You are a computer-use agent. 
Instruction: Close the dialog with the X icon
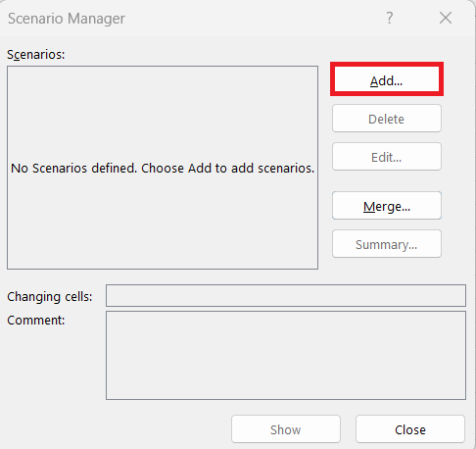tap(446, 18)
